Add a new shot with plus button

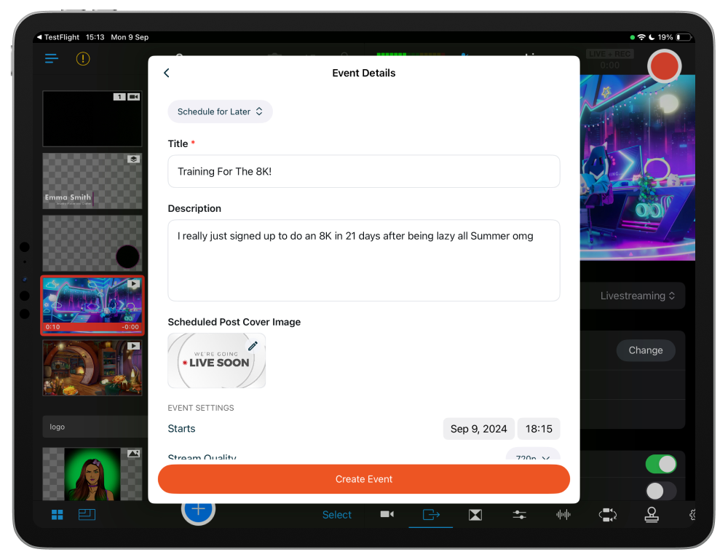(198, 509)
